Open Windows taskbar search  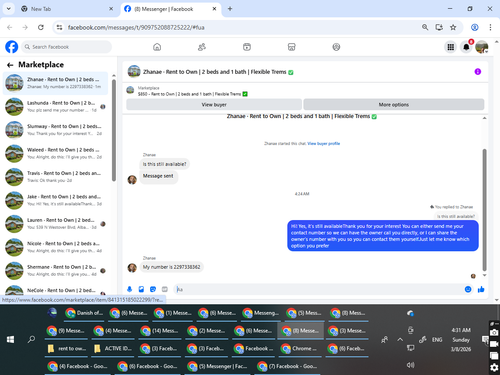tap(31, 340)
